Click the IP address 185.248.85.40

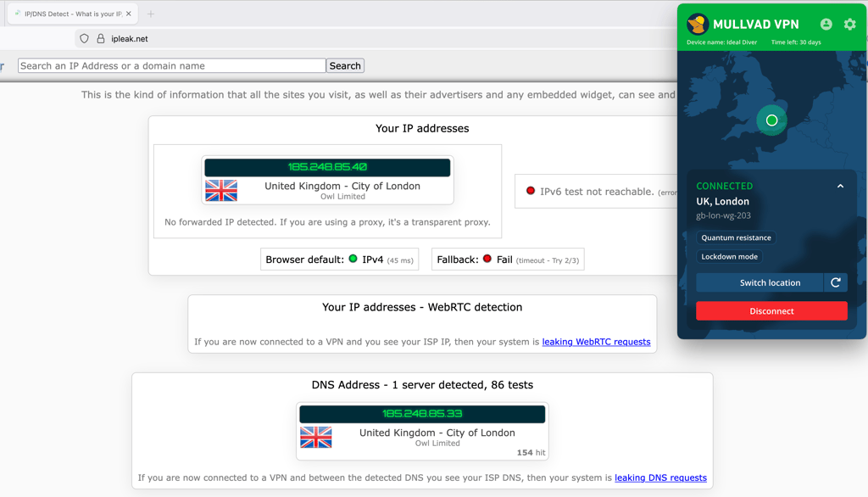pos(327,167)
